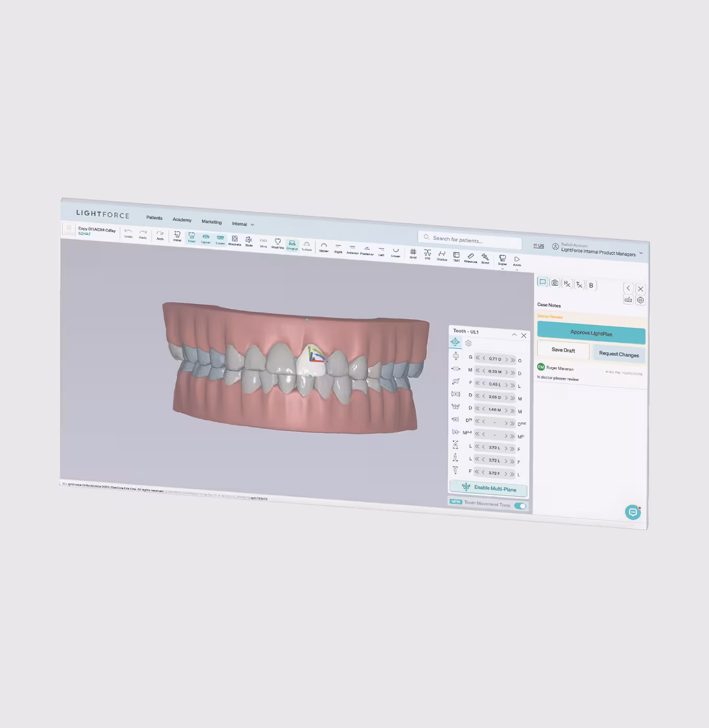
Task: Select the Arch tool
Action: point(160,235)
